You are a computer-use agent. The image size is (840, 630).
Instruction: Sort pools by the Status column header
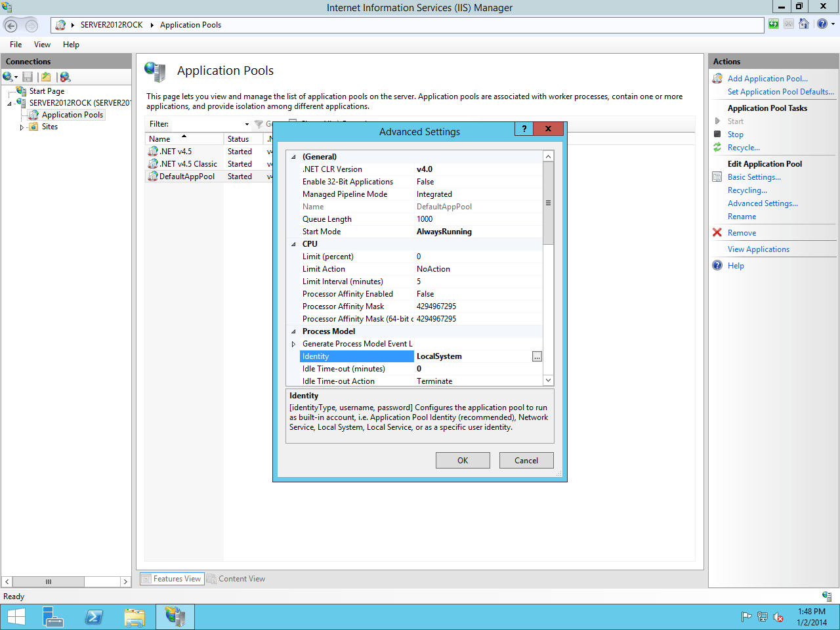[243, 138]
